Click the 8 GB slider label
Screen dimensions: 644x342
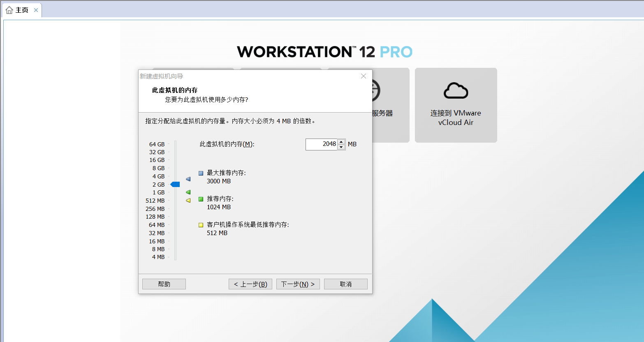pyautogui.click(x=158, y=168)
